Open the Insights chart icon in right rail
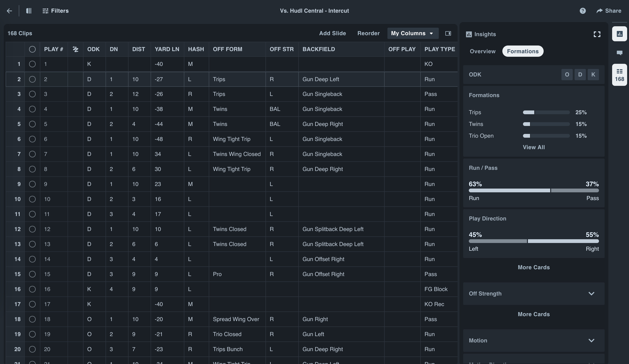The width and height of the screenshot is (629, 364). 619,34
